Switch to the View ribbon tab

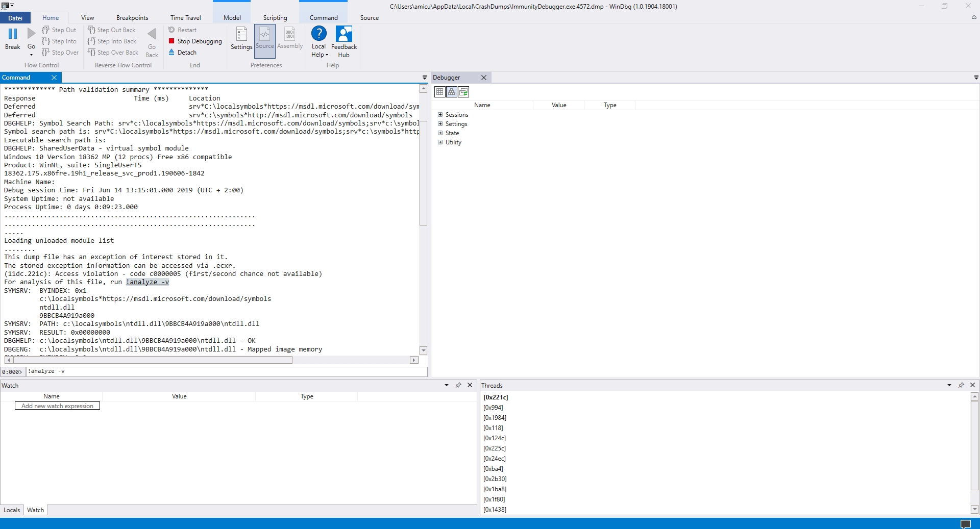[88, 18]
